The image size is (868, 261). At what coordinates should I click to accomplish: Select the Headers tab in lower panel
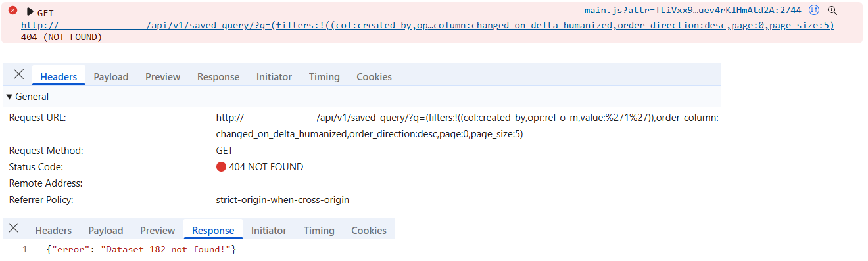pyautogui.click(x=53, y=230)
